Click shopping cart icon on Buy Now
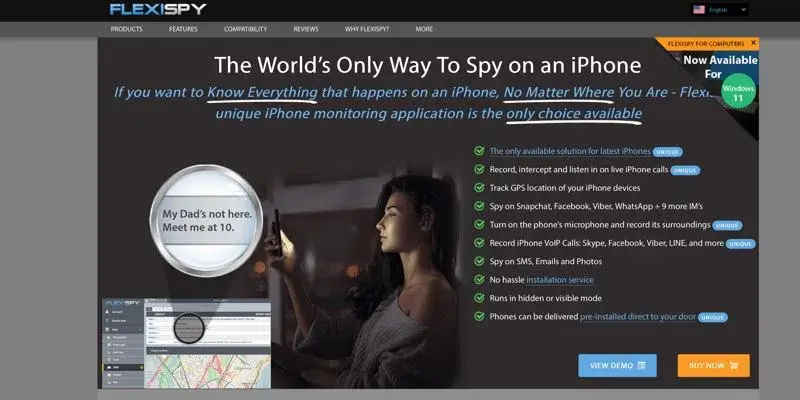Image resolution: width=800 pixels, height=400 pixels. click(x=734, y=365)
